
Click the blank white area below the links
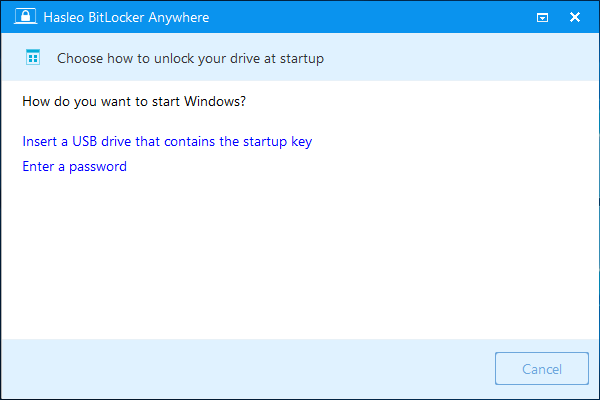[x=300, y=260]
